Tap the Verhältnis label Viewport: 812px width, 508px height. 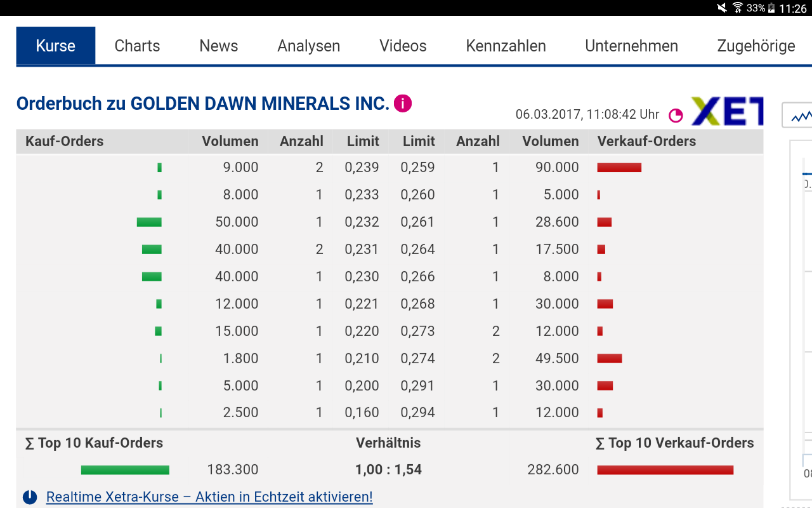pyautogui.click(x=388, y=443)
